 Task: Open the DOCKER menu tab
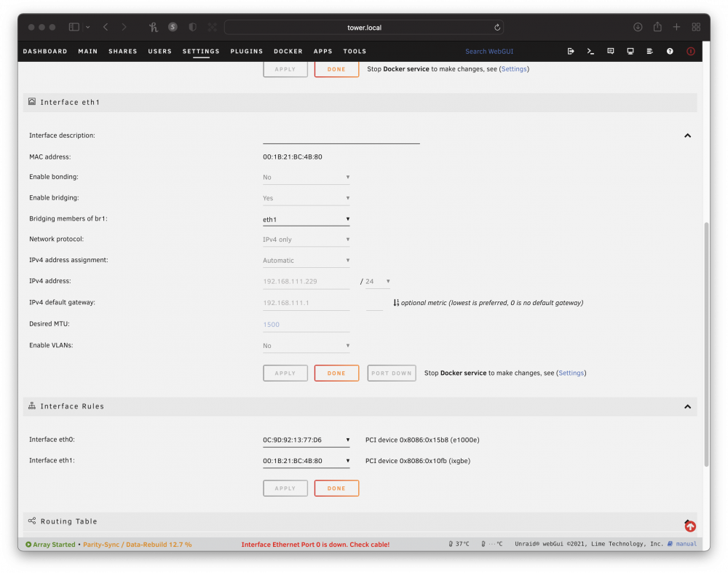(288, 51)
